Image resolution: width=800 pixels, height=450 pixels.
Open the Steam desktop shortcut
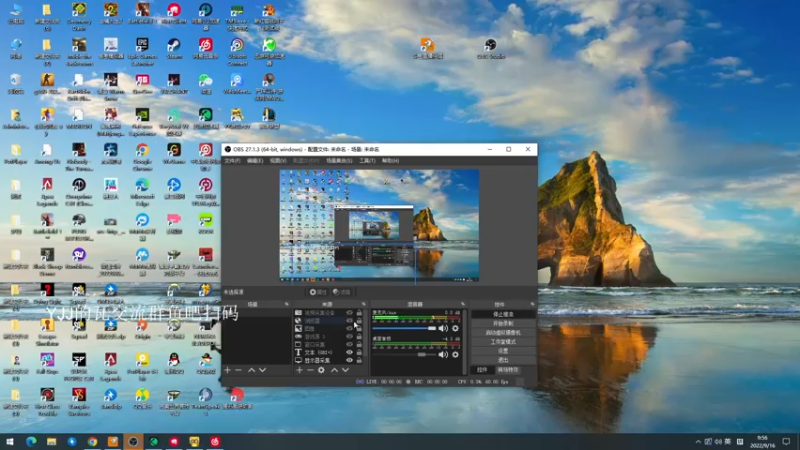[174, 48]
